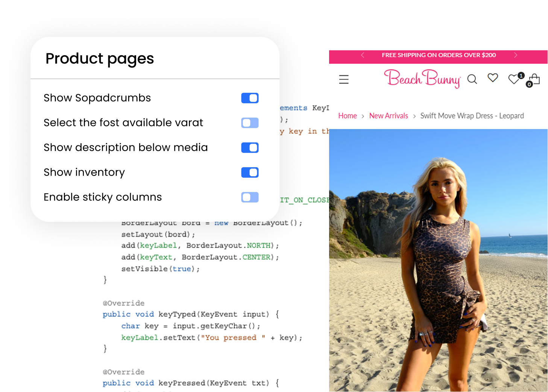Image resolution: width=548 pixels, height=392 pixels.
Task: Enable Select the fost available varat toggle
Action: [250, 123]
